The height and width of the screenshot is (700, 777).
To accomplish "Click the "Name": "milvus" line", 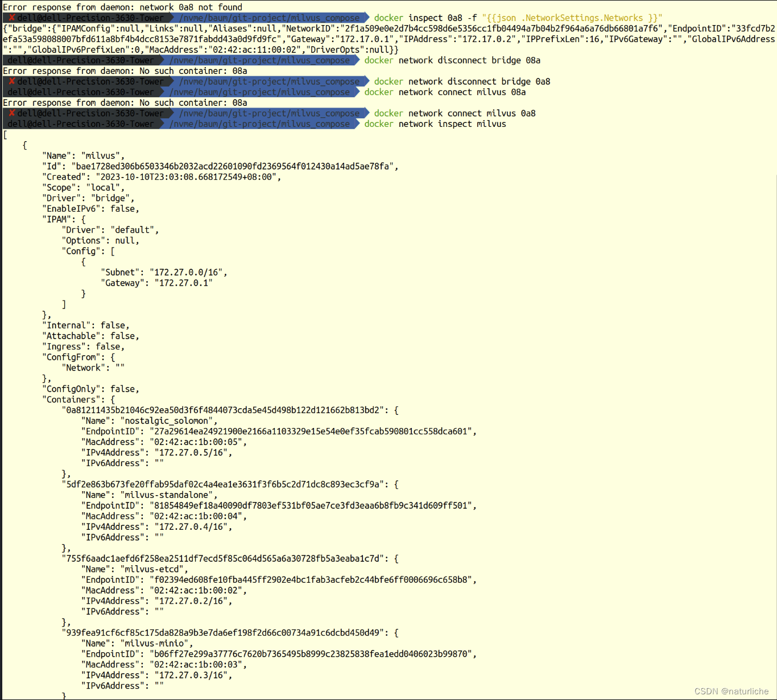I will tap(83, 156).
